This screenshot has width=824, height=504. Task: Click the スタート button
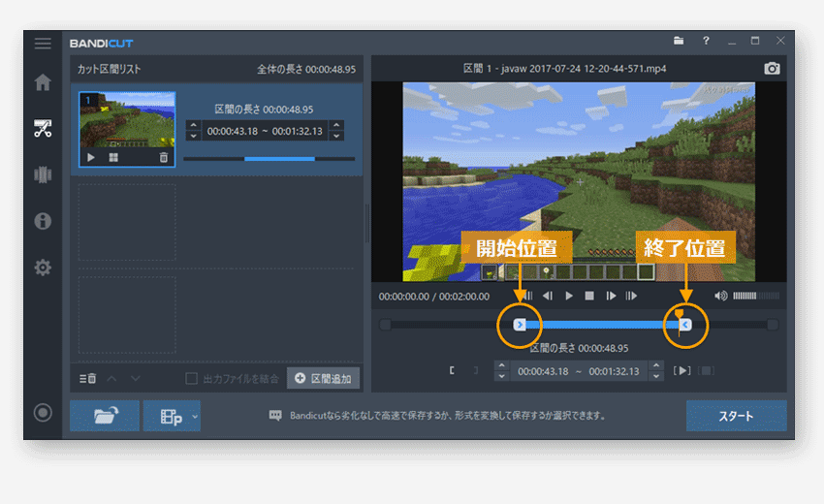click(x=736, y=416)
